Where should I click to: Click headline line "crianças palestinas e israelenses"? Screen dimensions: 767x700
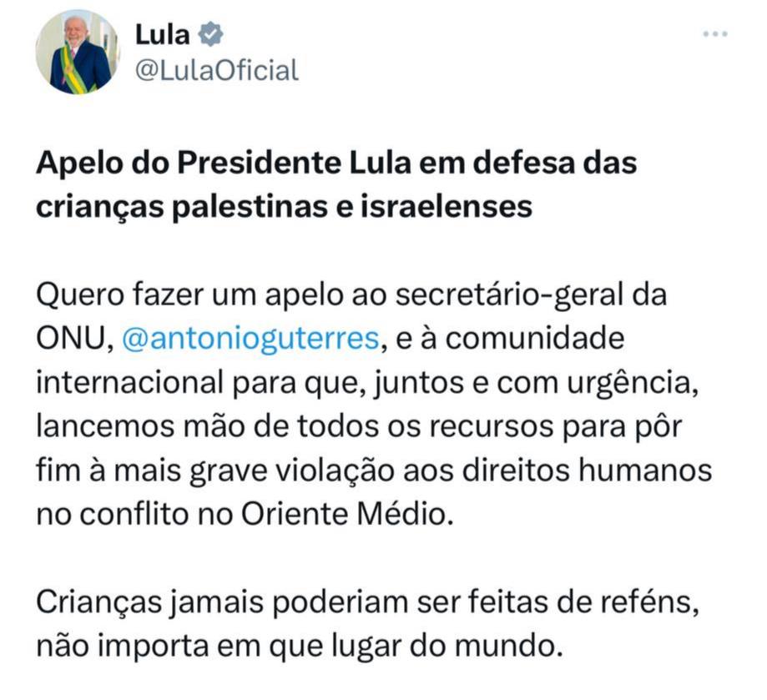pos(284,206)
